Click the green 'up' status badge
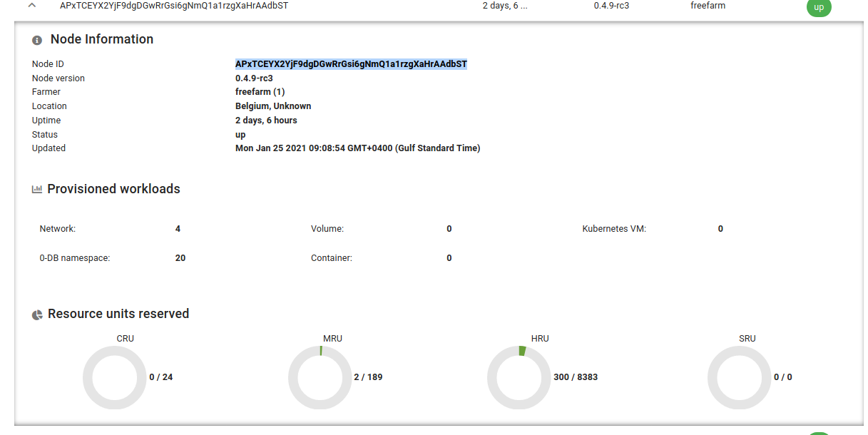 [x=819, y=6]
